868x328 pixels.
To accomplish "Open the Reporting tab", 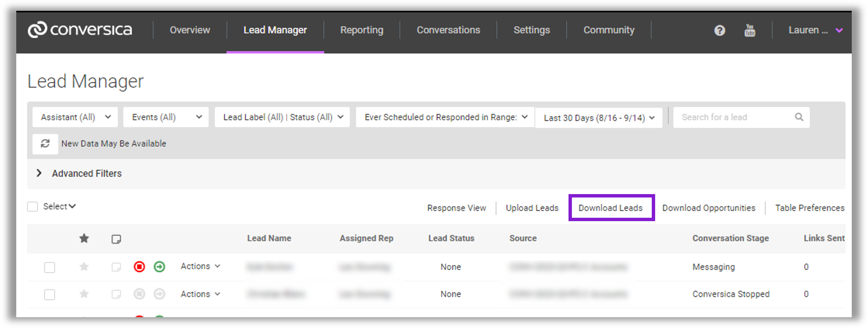I will coord(362,30).
